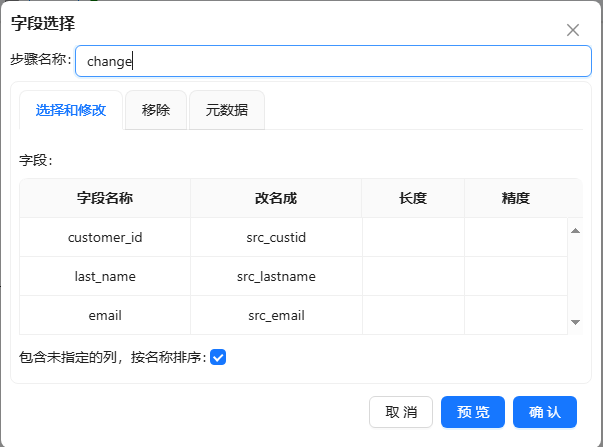Click the table scrollbar up arrow
603x447 pixels.
click(575, 231)
